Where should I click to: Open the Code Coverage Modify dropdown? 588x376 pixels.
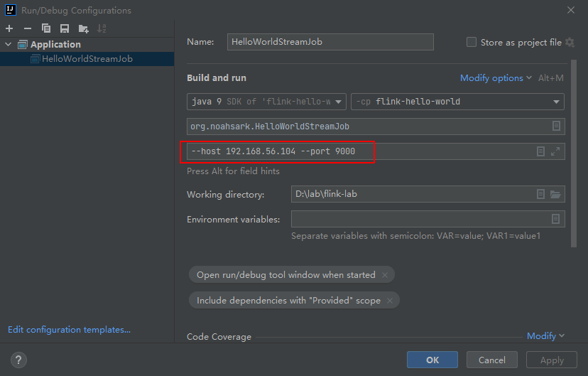545,336
